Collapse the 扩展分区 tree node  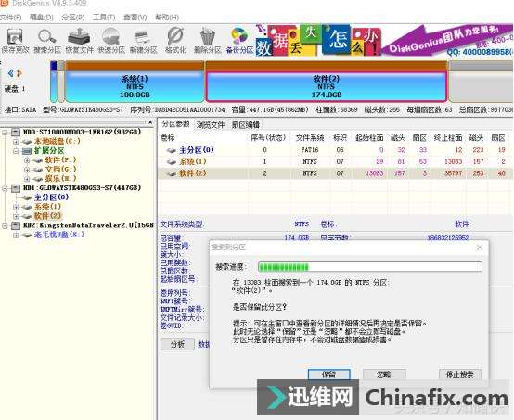point(16,151)
